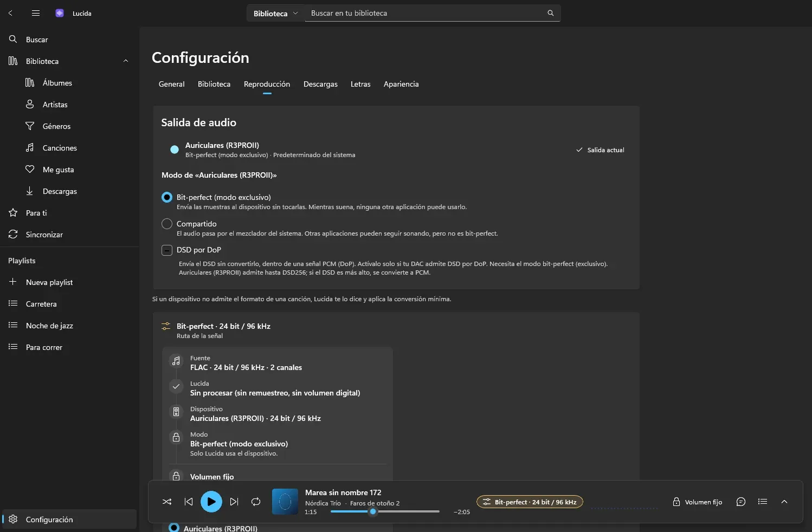This screenshot has width=812, height=532.
Task: Switch to the General tab
Action: (x=172, y=85)
